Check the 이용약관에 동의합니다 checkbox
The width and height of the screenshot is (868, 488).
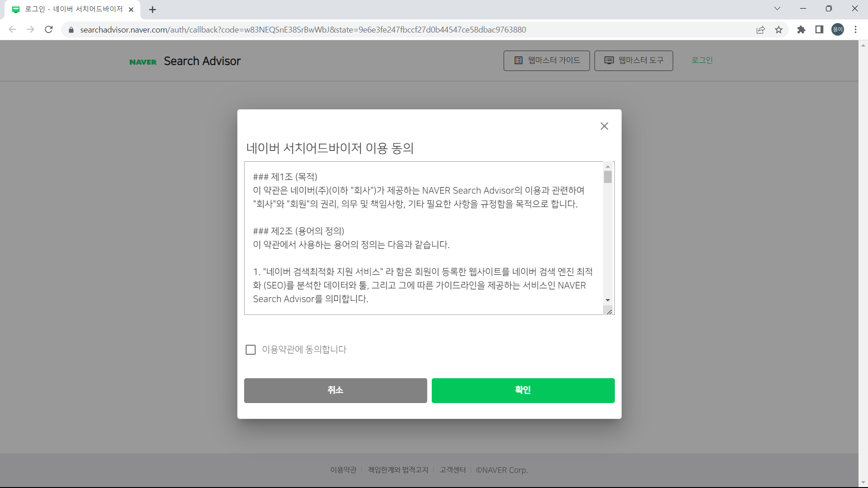pos(251,349)
